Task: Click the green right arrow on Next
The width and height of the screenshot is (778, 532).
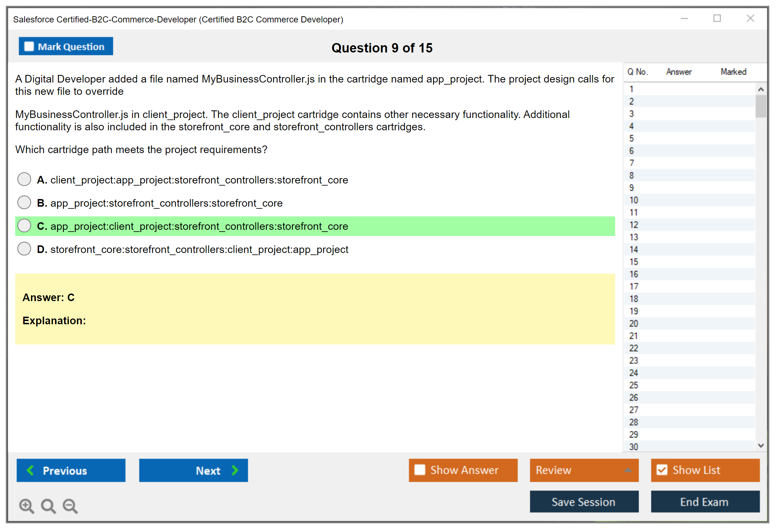Action: click(235, 470)
